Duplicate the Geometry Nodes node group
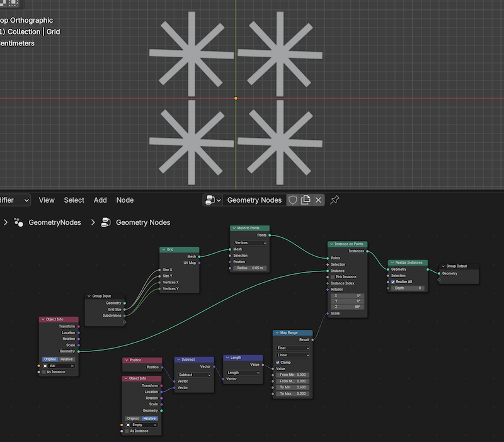The width and height of the screenshot is (504, 442). click(306, 200)
